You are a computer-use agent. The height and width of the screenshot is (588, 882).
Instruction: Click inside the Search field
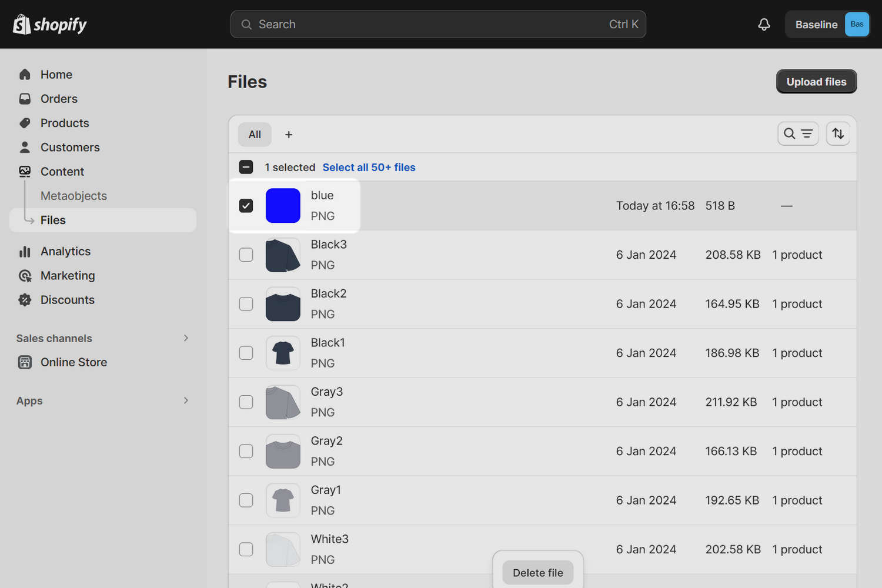[438, 24]
